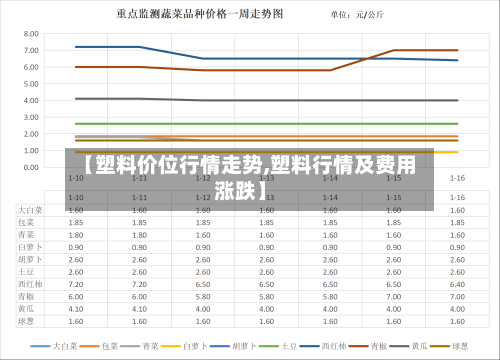
Task: Click the 白萝卜 value 0.90 in the last column
Action: (x=457, y=248)
